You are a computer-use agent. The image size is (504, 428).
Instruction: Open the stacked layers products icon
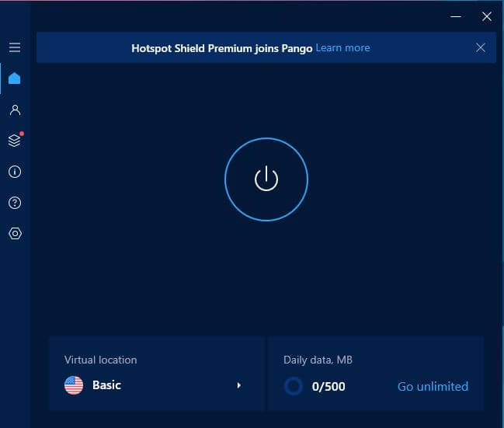tap(15, 140)
